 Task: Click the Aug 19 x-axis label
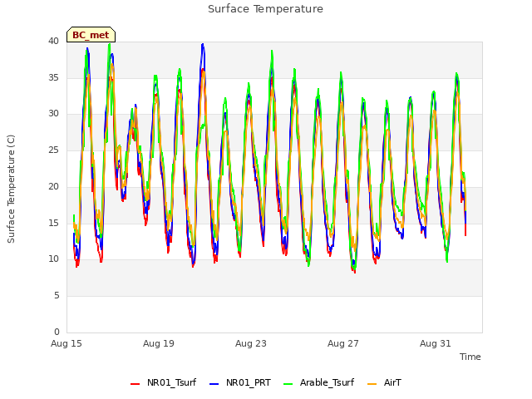click(159, 343)
